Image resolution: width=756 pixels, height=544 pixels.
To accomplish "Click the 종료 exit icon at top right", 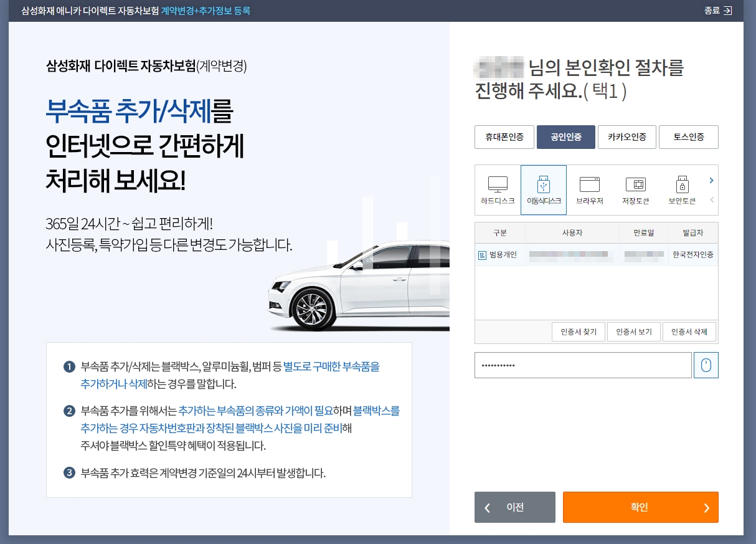I will pos(718,11).
